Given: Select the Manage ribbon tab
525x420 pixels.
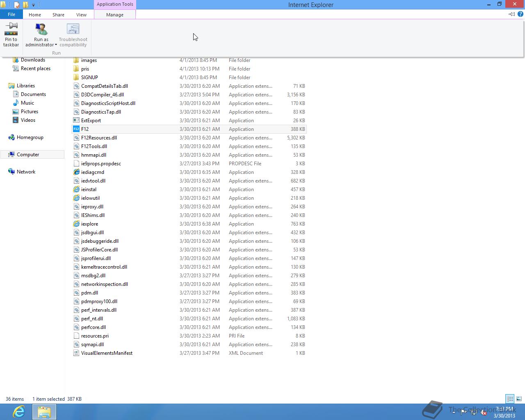Looking at the screenshot, I should 115,14.
